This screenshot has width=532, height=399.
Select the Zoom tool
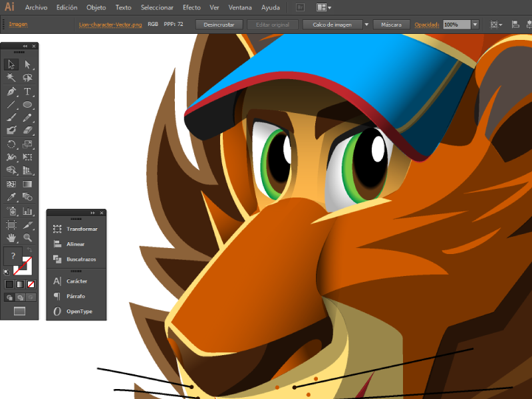pos(27,237)
